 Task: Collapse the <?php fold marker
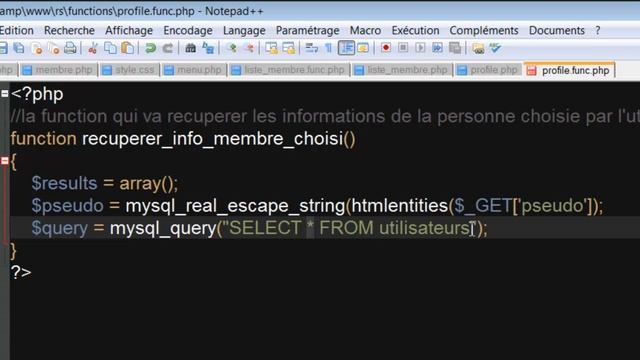pyautogui.click(x=4, y=94)
